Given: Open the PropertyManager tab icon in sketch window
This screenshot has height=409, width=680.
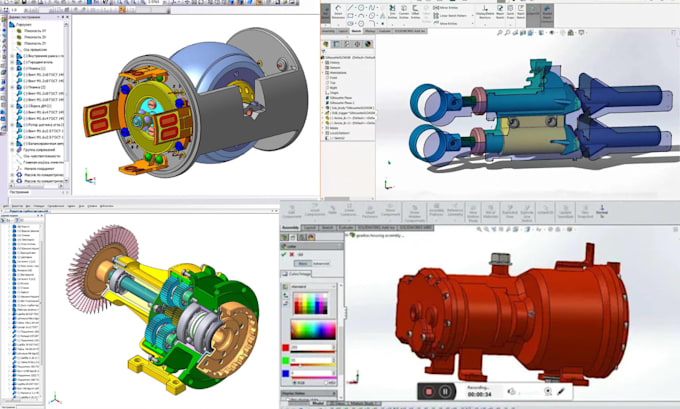Looking at the screenshot, I should [336, 44].
